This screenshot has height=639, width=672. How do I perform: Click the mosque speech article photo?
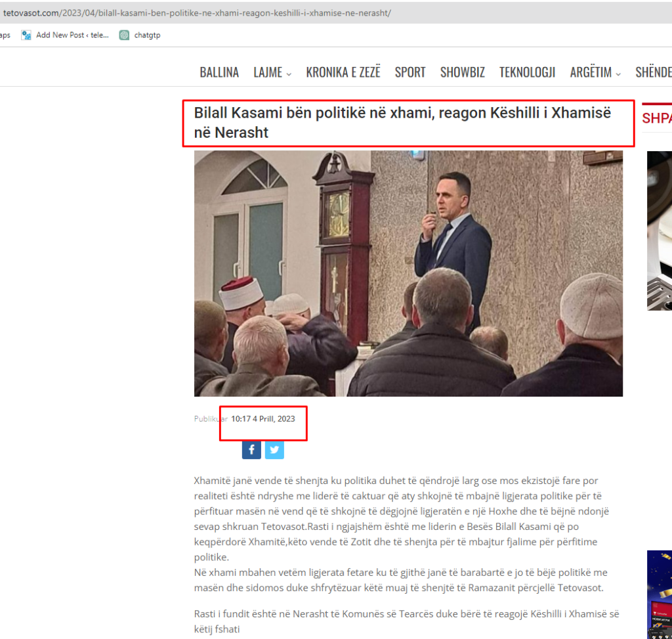click(408, 273)
